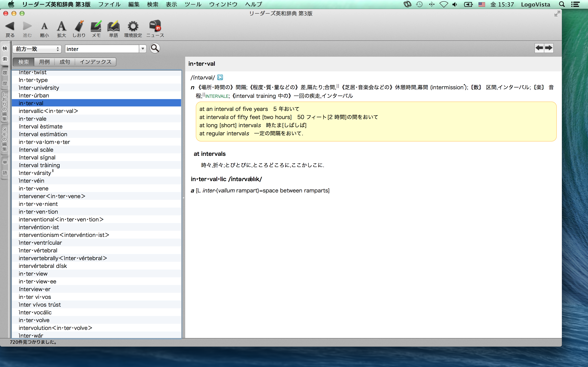Open the 前方一致 search mode dropdown
588x367 pixels.
(37, 49)
